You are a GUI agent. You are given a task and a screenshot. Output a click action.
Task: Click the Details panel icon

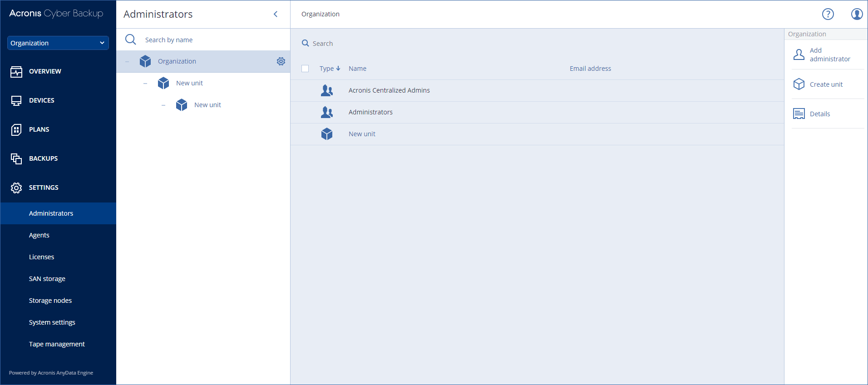[799, 114]
